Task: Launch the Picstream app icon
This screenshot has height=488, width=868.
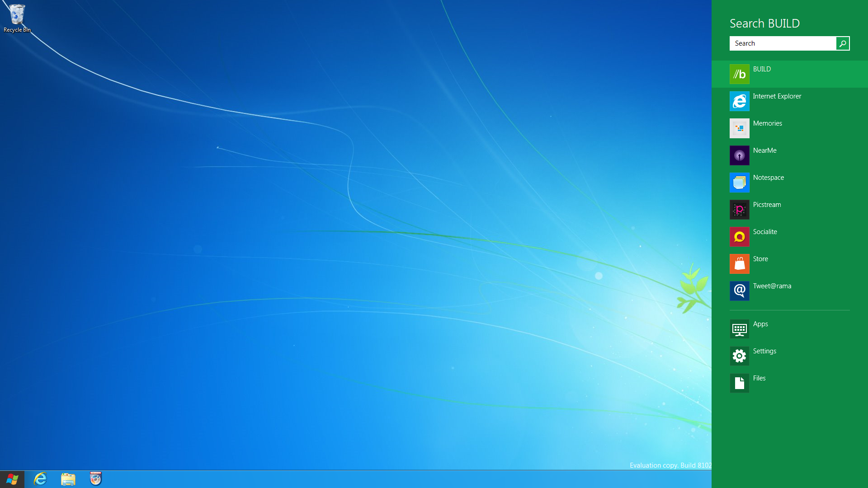Action: tap(739, 210)
